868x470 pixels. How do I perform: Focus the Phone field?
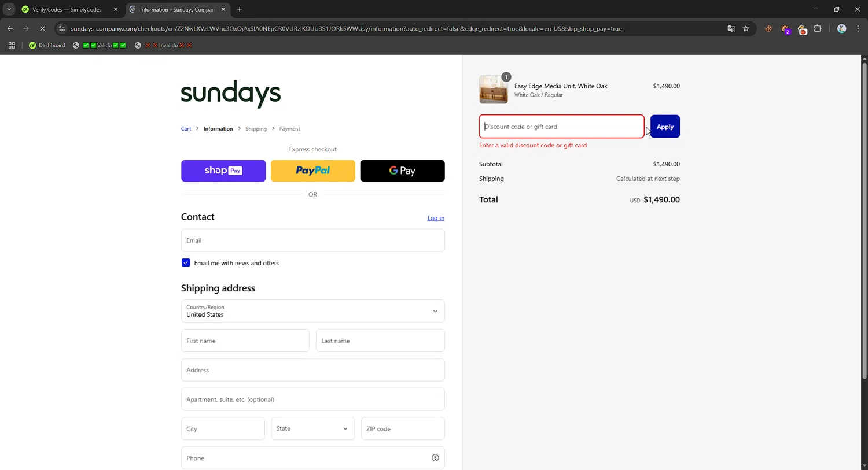pyautogui.click(x=313, y=458)
